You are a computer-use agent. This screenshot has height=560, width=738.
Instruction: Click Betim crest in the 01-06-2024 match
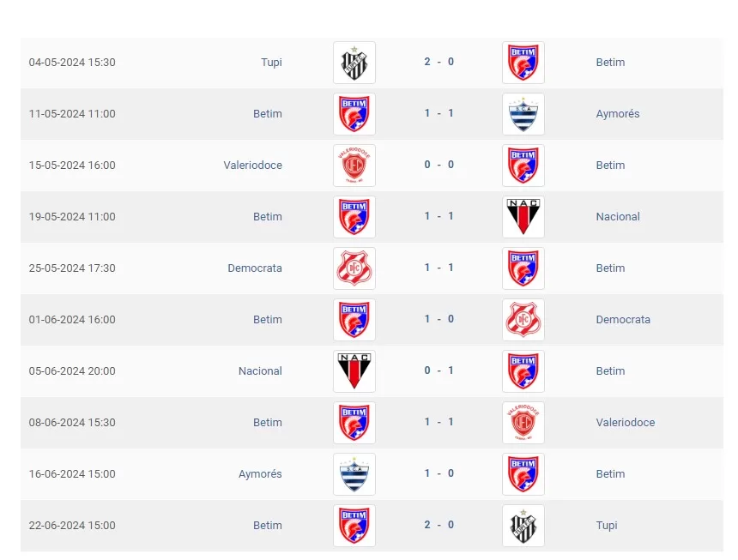click(354, 320)
